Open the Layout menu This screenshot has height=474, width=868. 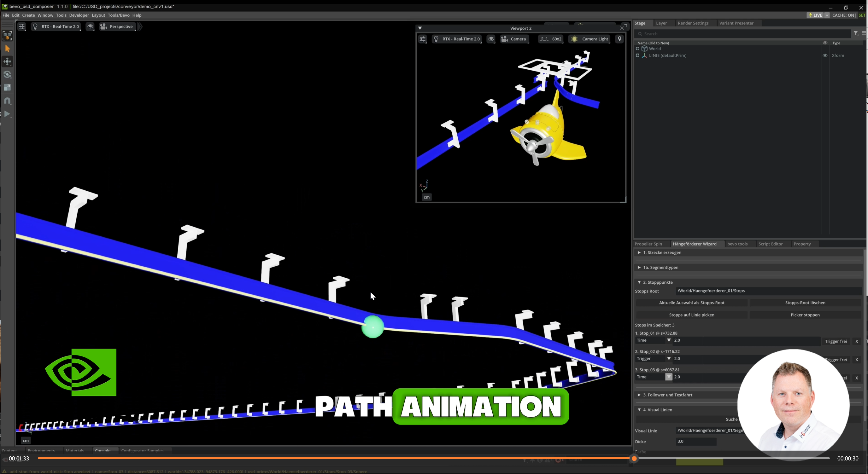point(98,15)
